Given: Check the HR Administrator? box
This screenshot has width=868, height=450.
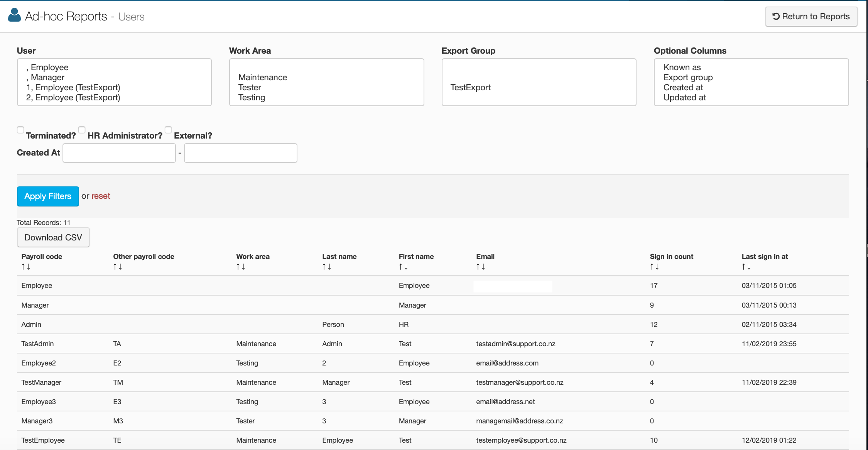Looking at the screenshot, I should 82,130.
